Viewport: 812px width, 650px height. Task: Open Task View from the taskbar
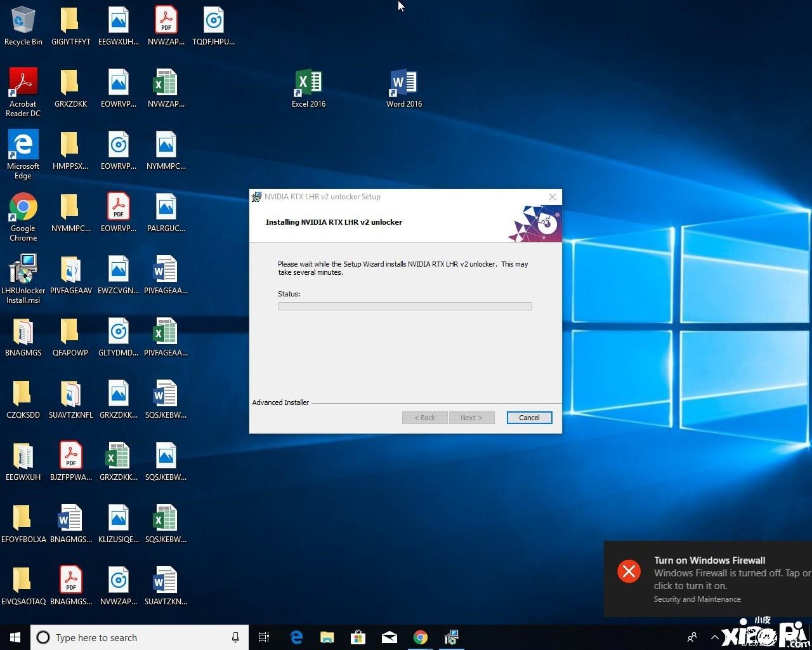coord(264,637)
